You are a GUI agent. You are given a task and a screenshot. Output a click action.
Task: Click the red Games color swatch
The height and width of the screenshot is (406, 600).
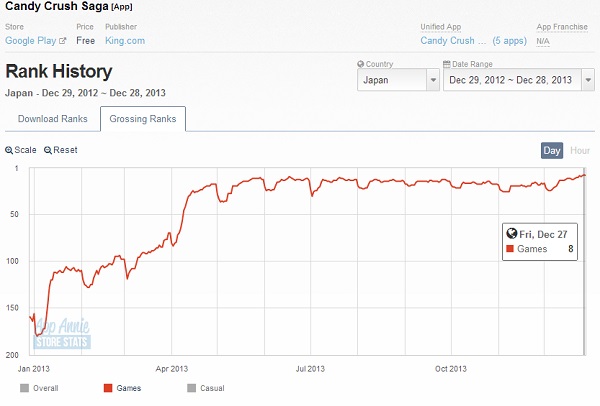click(108, 388)
